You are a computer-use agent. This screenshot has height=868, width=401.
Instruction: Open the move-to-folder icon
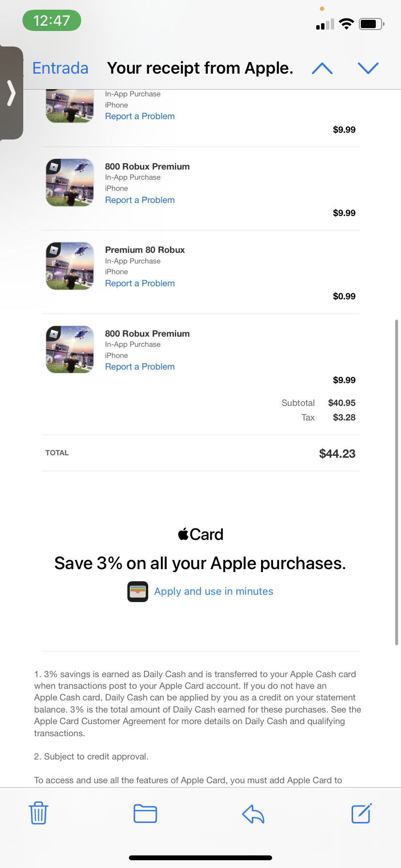(x=145, y=813)
